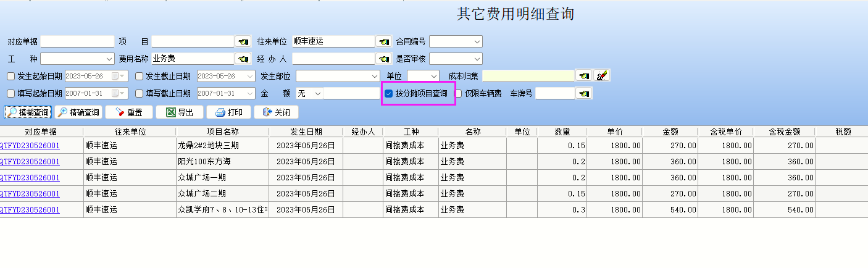Open QTFYD230526001 link for 阳光100东方海 row
868x268 pixels.
(x=30, y=162)
